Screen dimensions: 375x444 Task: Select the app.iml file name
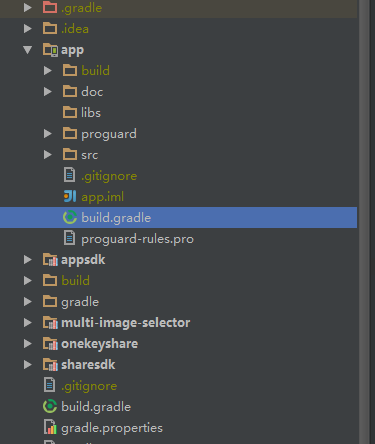(x=102, y=197)
